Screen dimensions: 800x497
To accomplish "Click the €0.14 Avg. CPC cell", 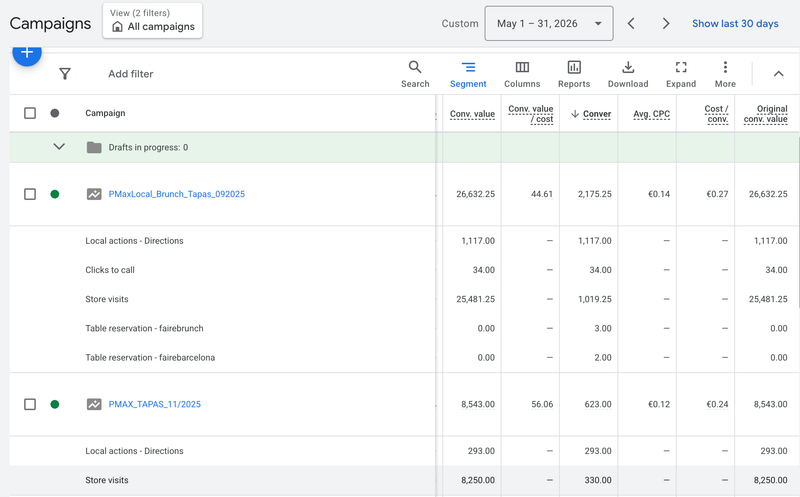I will (x=659, y=194).
